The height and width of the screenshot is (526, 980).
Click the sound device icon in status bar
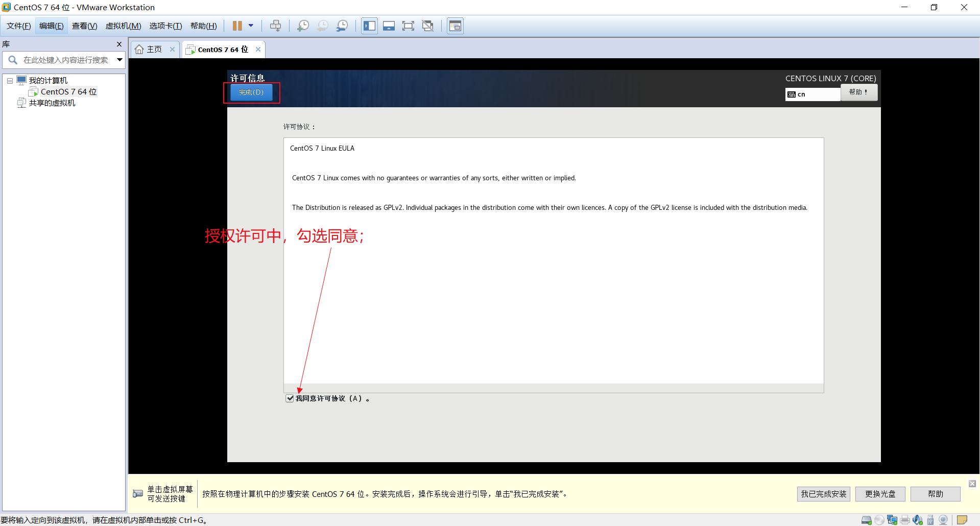(x=917, y=520)
